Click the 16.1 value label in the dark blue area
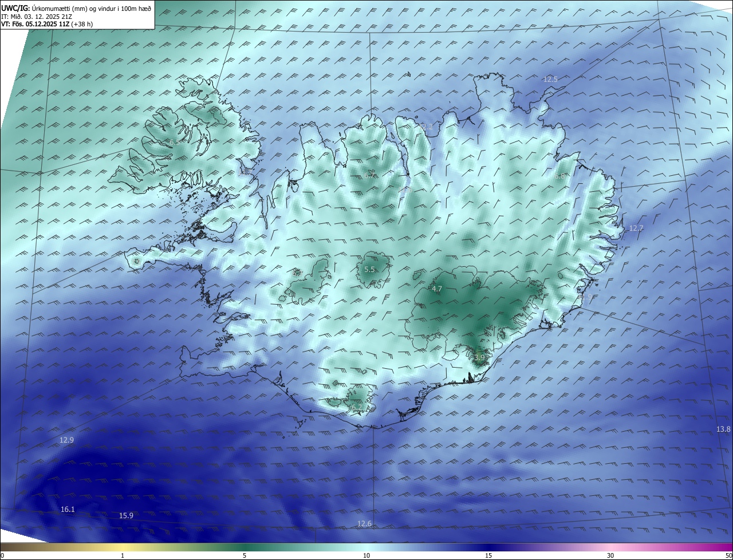733x560 pixels. (x=68, y=509)
